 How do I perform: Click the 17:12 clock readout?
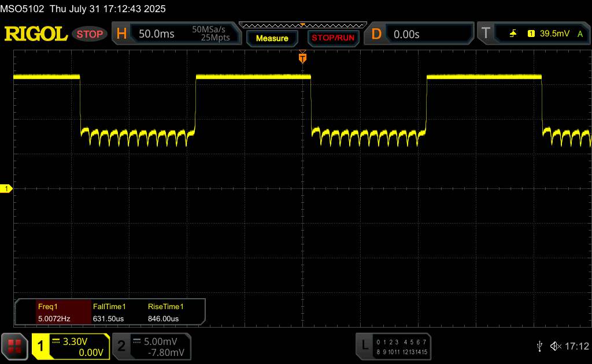click(576, 346)
